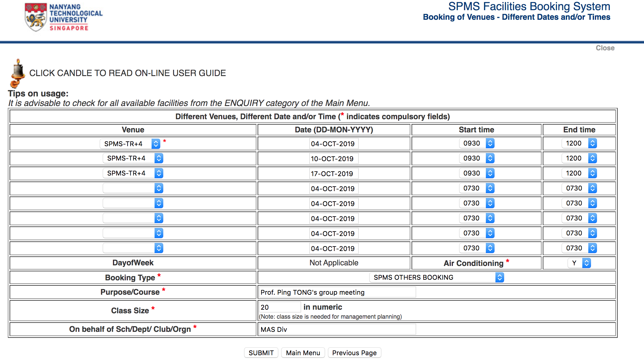The image size is (644, 360).
Task: Go to Main Menu
Action: point(303,353)
